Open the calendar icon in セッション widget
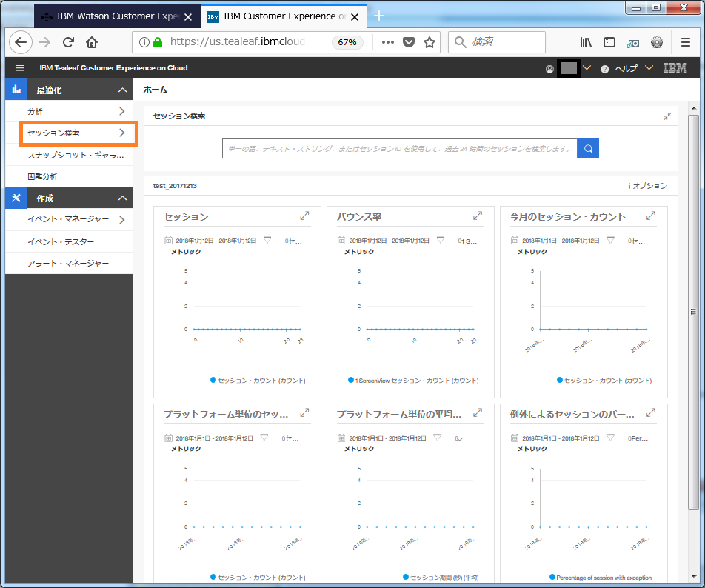 [x=168, y=241]
